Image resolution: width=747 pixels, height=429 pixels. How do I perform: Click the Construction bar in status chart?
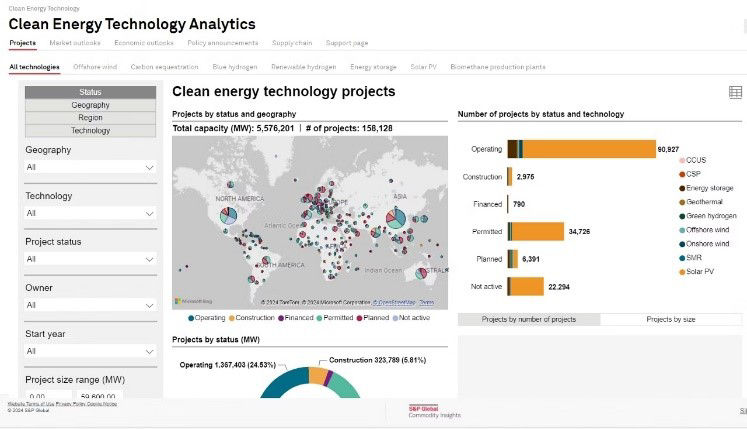[x=510, y=177]
